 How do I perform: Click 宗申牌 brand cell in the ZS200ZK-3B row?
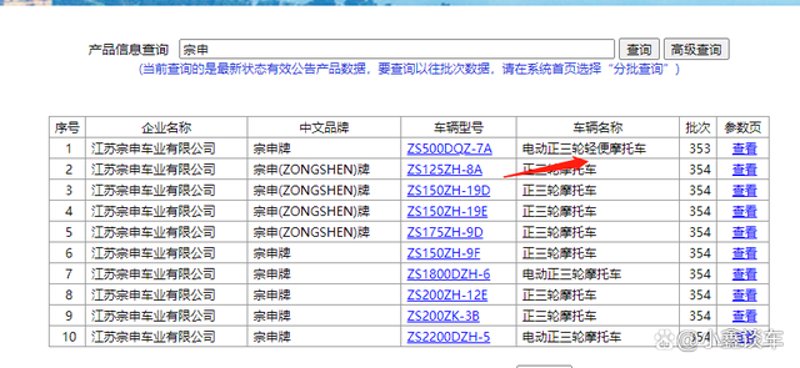(271, 316)
